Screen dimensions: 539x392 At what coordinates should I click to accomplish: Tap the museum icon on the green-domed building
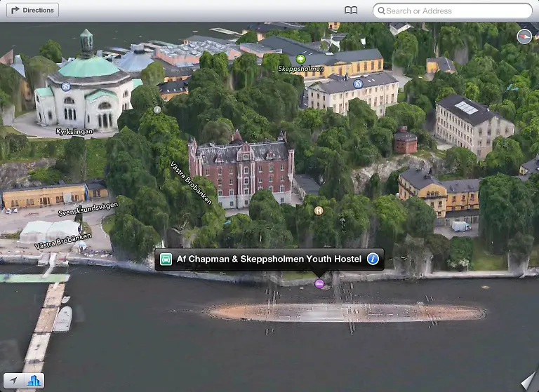coord(66,86)
